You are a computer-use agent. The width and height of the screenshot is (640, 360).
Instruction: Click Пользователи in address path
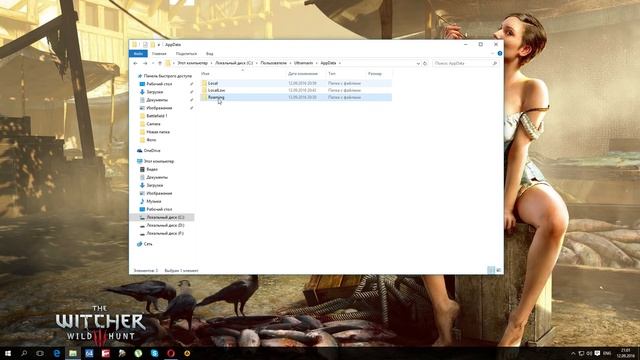pos(273,63)
